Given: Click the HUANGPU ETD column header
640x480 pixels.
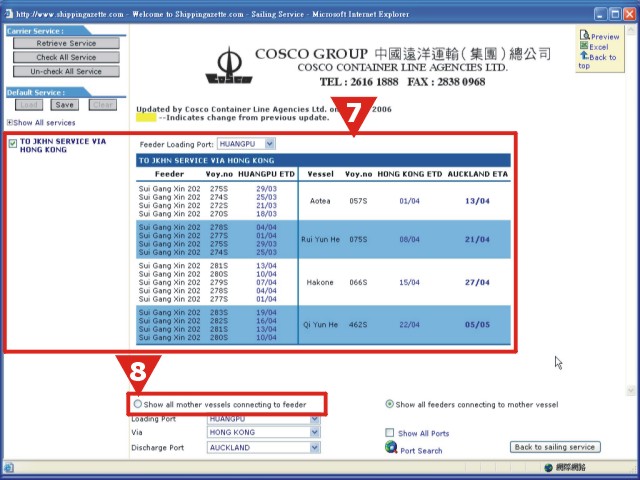Looking at the screenshot, I should 267,174.
